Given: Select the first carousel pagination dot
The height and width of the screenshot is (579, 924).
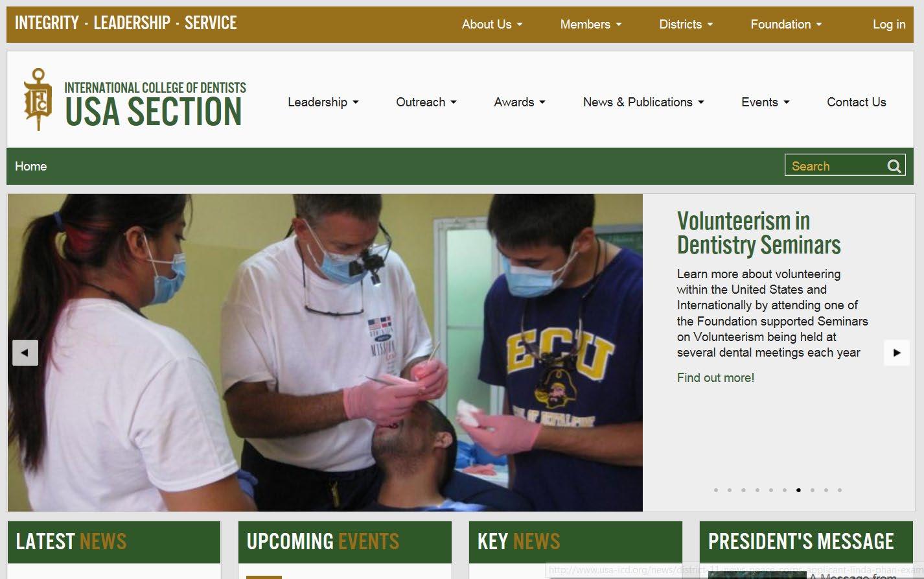Looking at the screenshot, I should [x=715, y=490].
